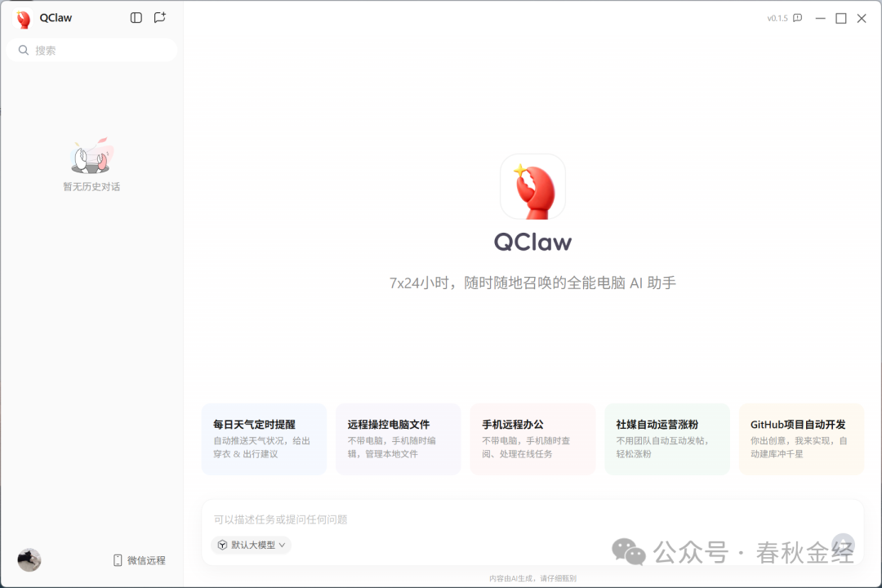Open the GitHub项目自动开发 suggestion card
The width and height of the screenshot is (882, 588).
pos(801,439)
